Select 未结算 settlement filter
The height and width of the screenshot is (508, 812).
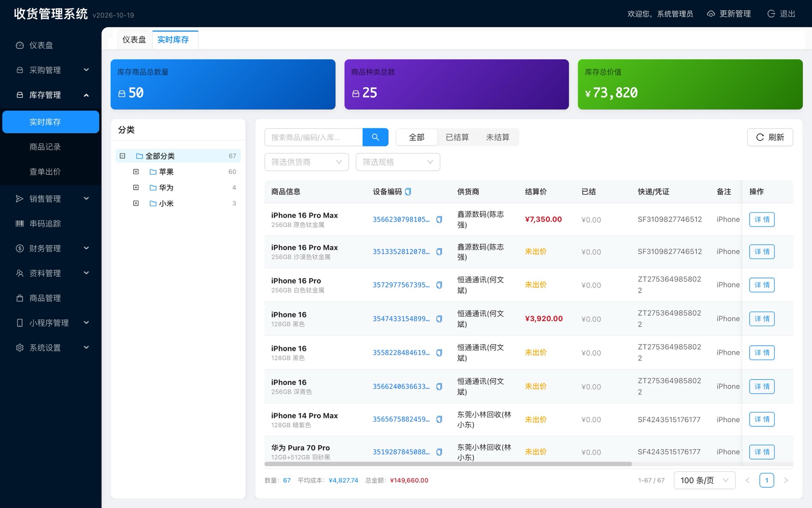coord(498,137)
